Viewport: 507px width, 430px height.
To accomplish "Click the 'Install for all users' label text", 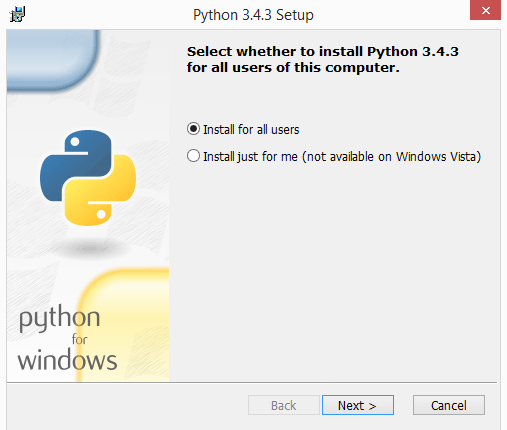I will [x=251, y=130].
